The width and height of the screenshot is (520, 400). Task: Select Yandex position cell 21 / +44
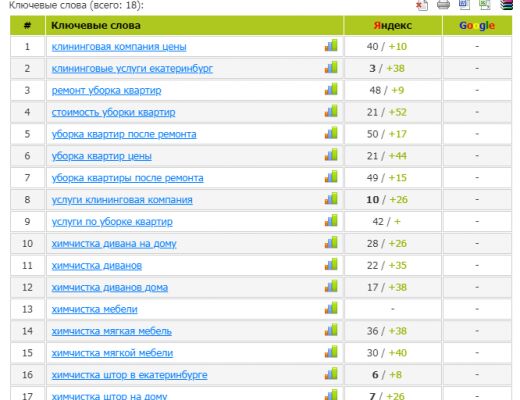[x=393, y=156]
